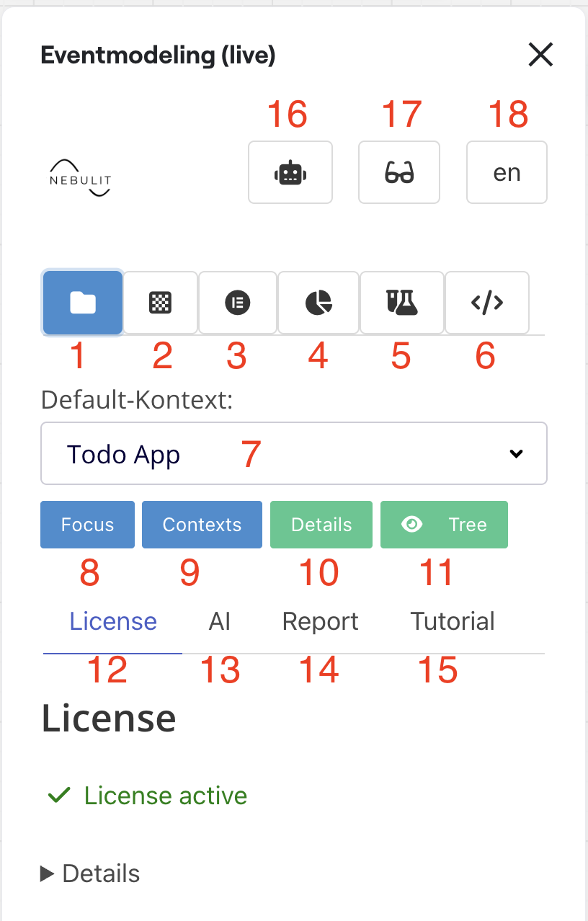Open the code view icon

point(486,303)
